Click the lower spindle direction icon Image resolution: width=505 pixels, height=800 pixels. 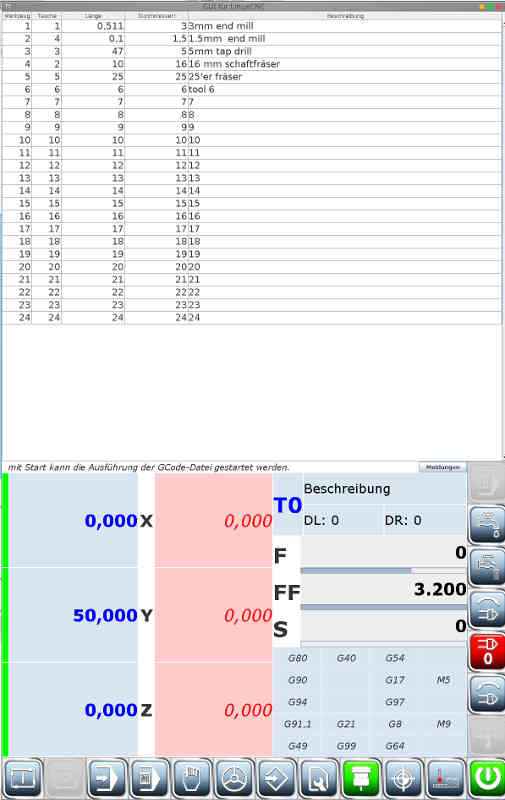(487, 694)
